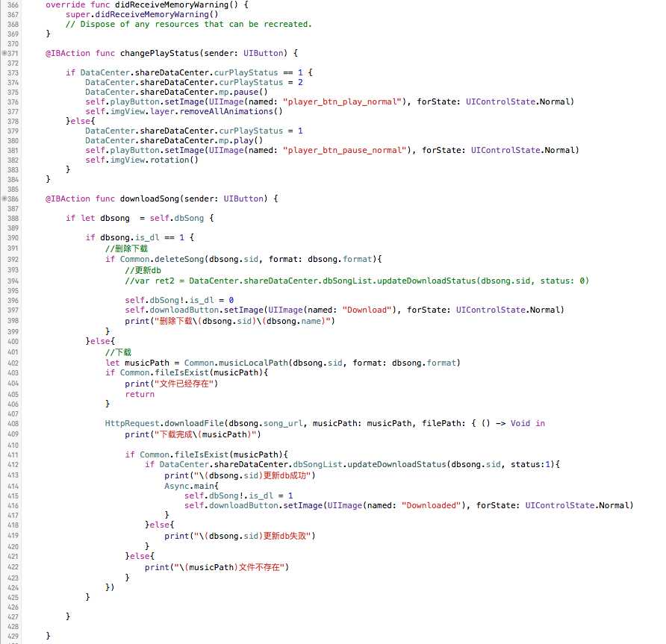666x644 pixels.
Task: Click 'super.didReceiveMemoryWarning()' call
Action: (142, 14)
